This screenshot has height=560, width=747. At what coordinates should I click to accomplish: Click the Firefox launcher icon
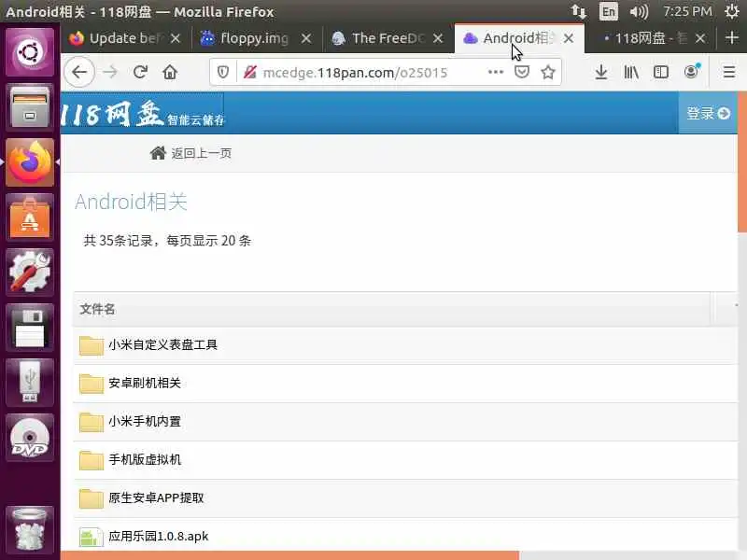point(30,162)
